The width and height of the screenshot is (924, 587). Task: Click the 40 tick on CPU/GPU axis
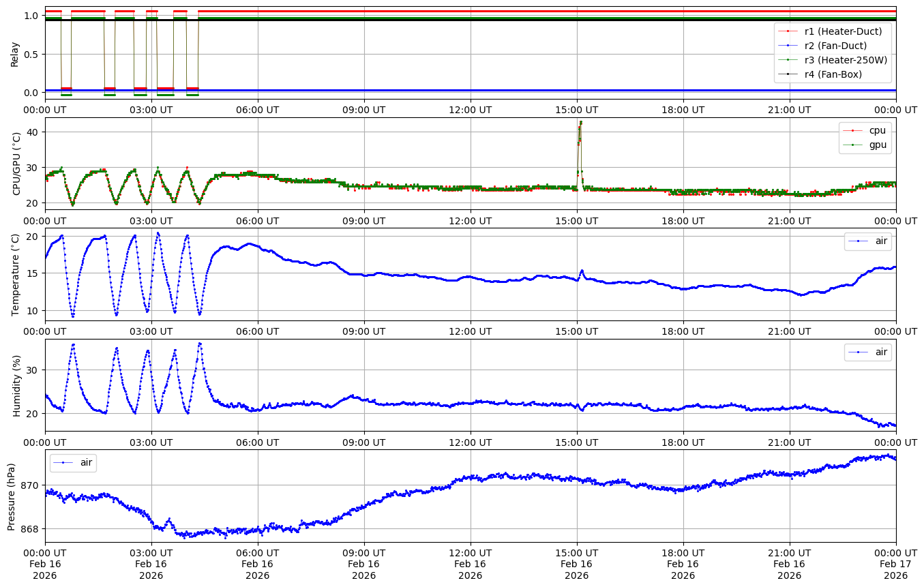coord(33,132)
